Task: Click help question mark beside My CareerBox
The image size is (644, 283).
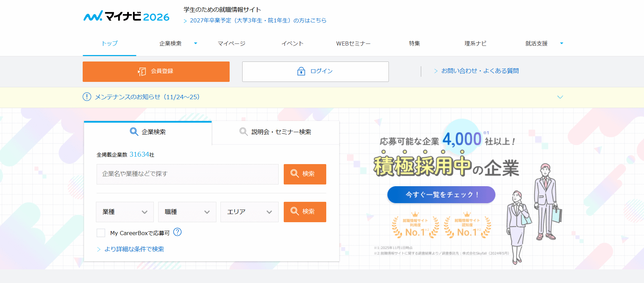Action: tap(178, 232)
